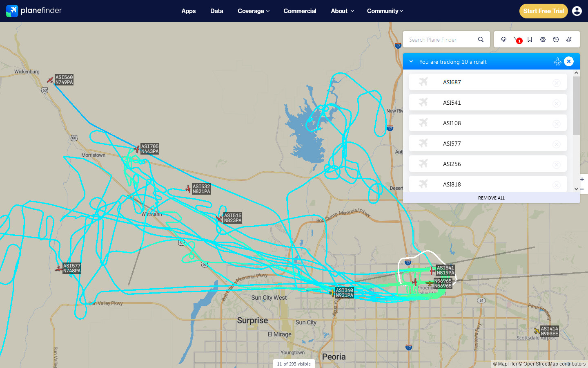Open the Data menu item
Image resolution: width=588 pixels, height=368 pixels.
pyautogui.click(x=217, y=11)
